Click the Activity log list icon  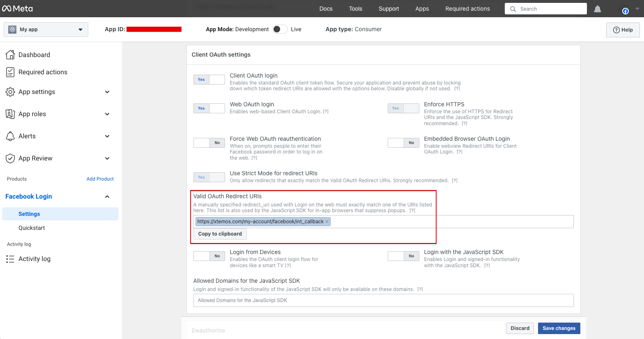(x=10, y=259)
